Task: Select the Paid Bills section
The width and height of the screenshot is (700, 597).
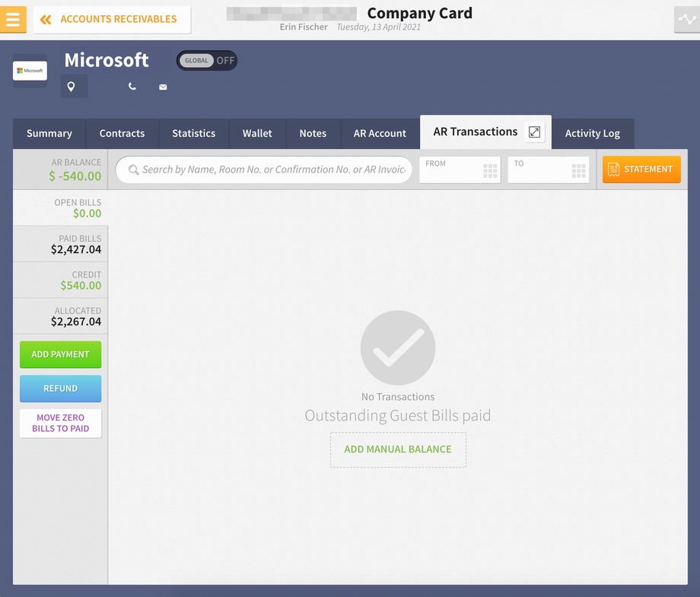Action: point(60,245)
